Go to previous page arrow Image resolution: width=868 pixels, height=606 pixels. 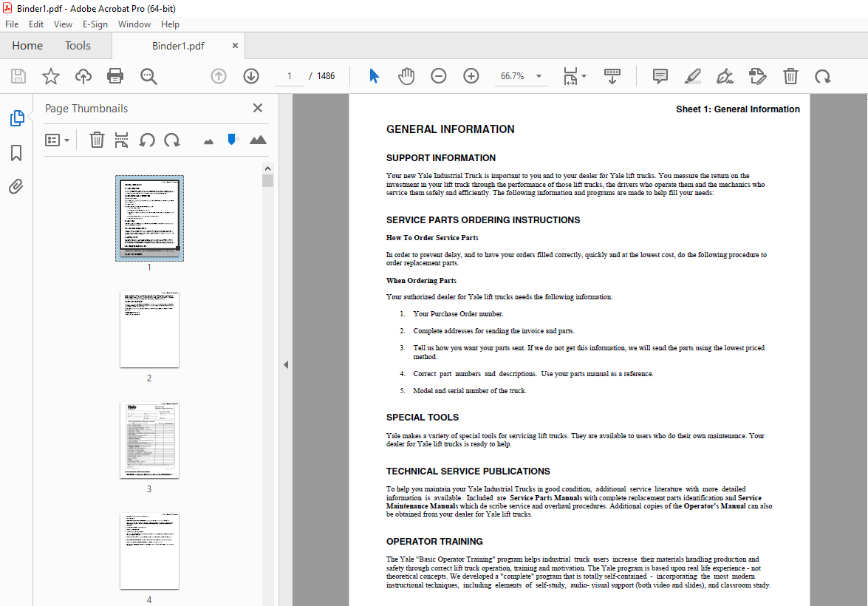tap(219, 76)
